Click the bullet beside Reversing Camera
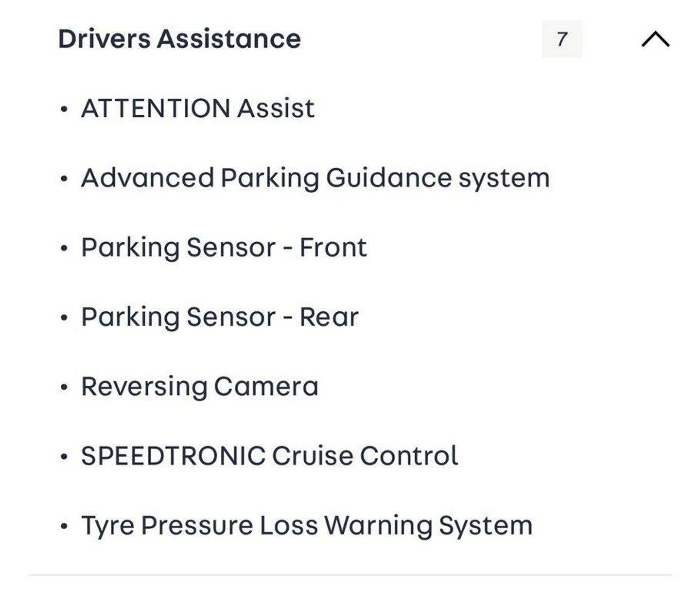Image resolution: width=700 pixels, height=591 pixels. coord(64,387)
